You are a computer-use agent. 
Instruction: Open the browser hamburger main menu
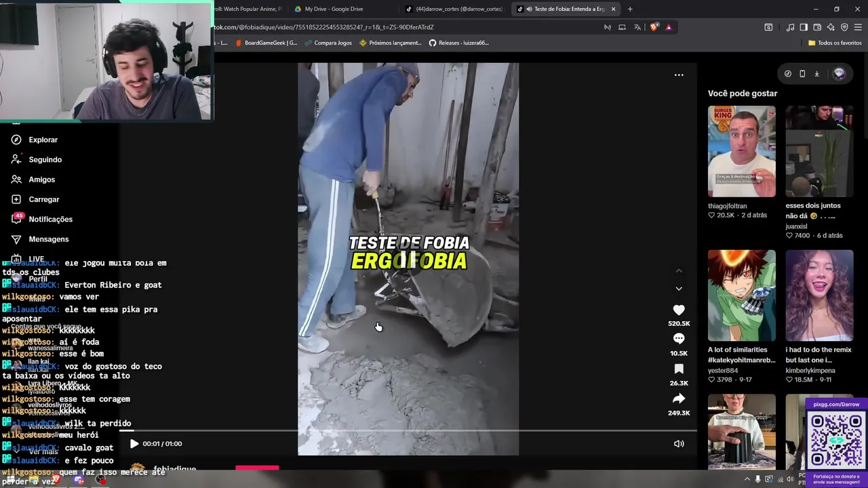point(858,27)
